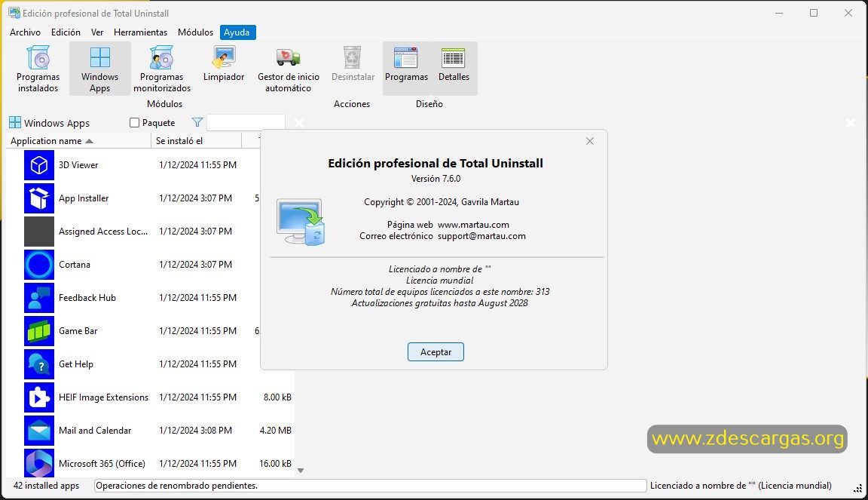868x500 pixels.
Task: Click inside the filter search field
Action: click(246, 122)
